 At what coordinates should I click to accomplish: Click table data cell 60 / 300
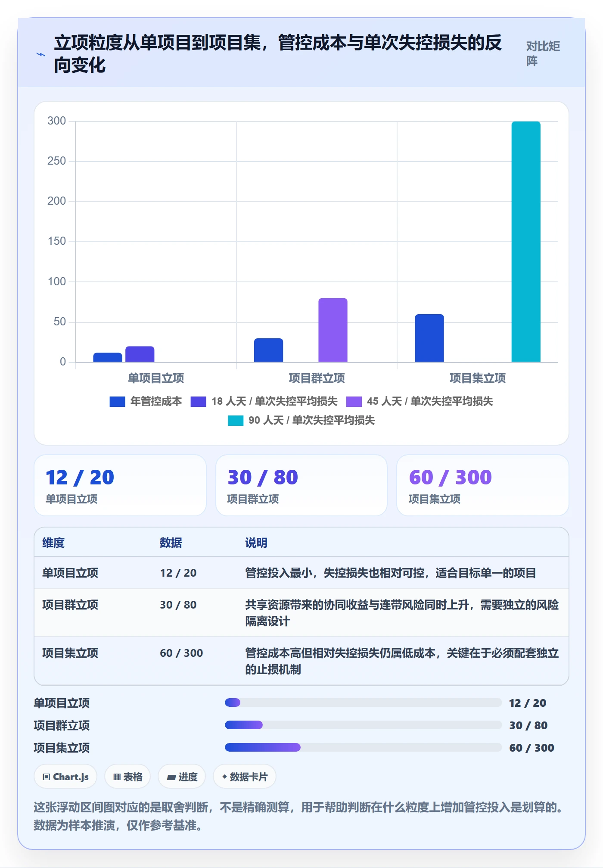coord(181,653)
